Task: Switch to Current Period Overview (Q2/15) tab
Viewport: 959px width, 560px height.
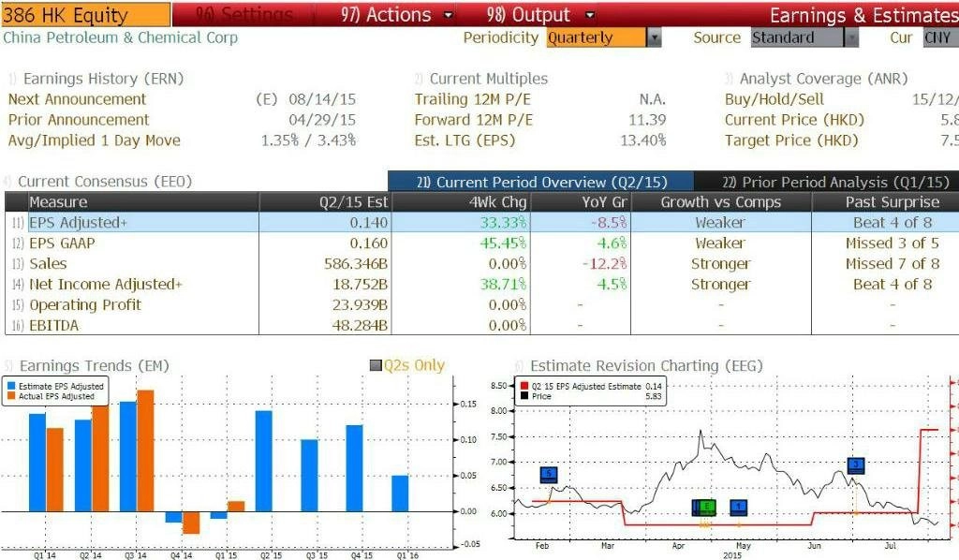Action: point(541,183)
